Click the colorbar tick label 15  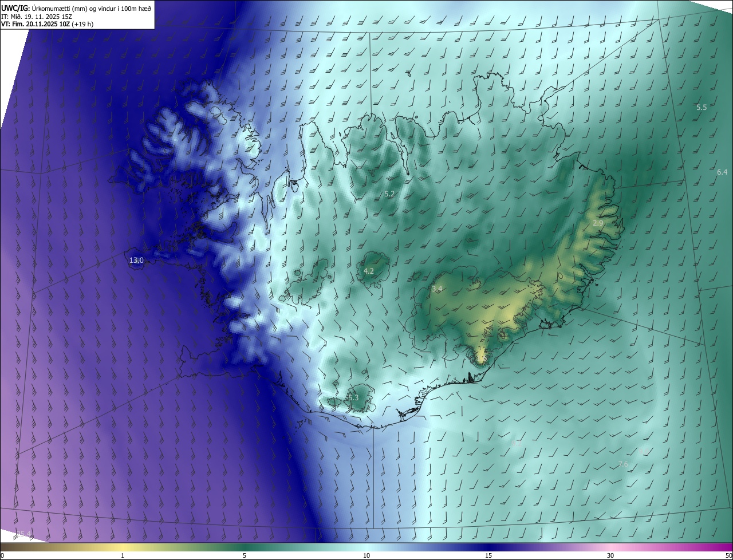[x=488, y=555]
